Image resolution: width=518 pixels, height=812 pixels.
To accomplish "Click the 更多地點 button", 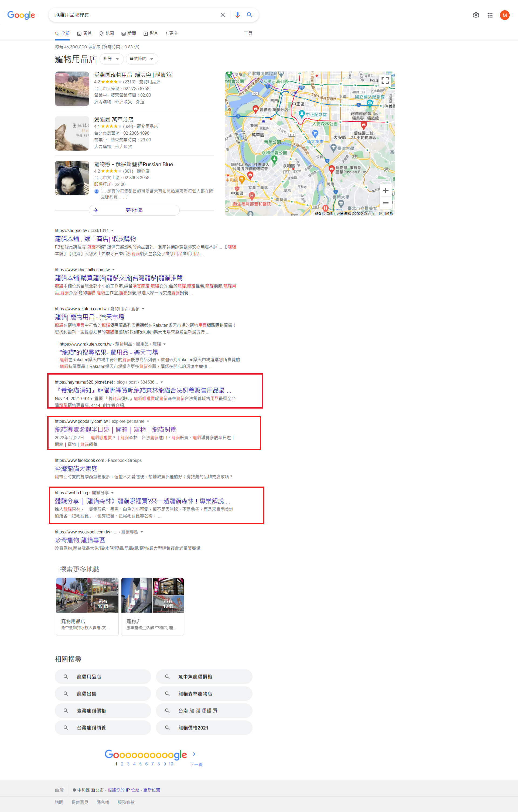I will point(134,210).
